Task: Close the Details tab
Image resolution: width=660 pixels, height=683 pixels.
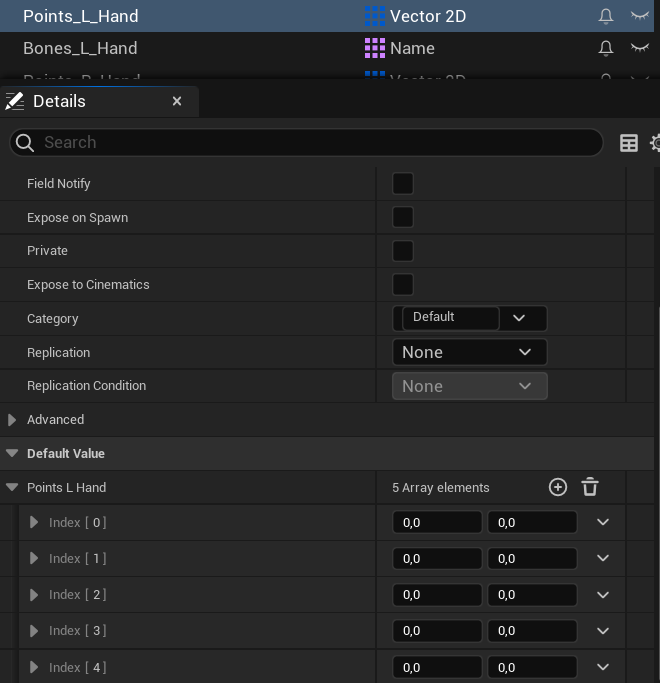Action: [177, 101]
